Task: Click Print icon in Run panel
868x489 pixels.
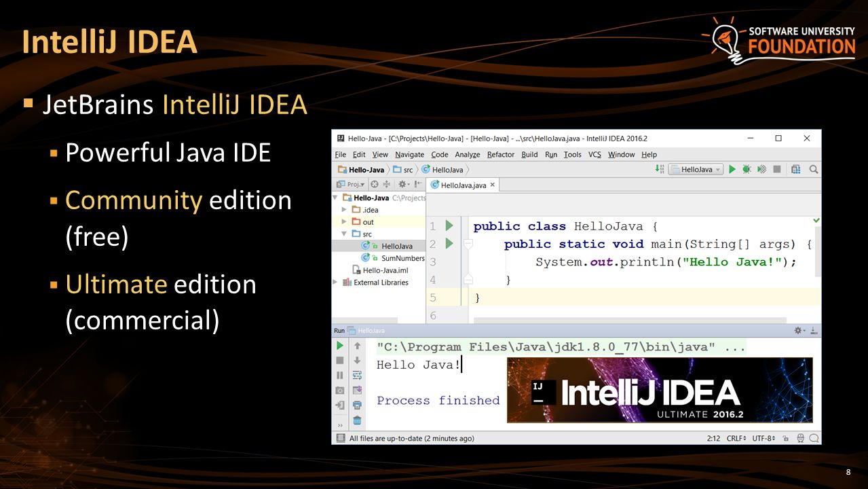Action: (357, 405)
